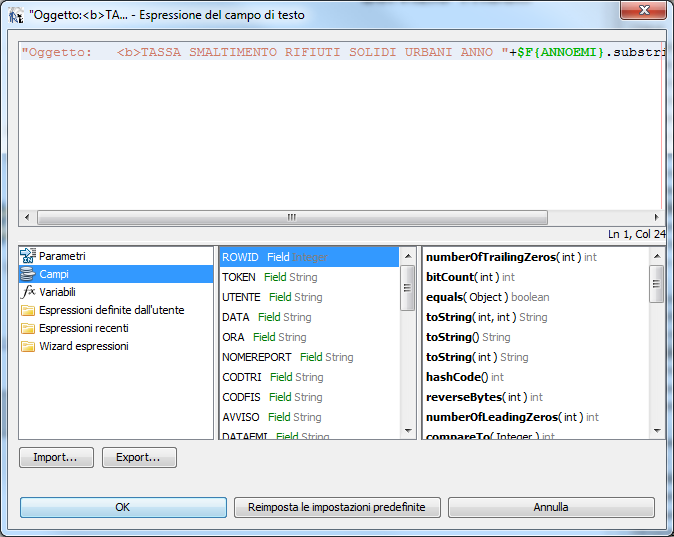Select the hashCode() method

[465, 377]
